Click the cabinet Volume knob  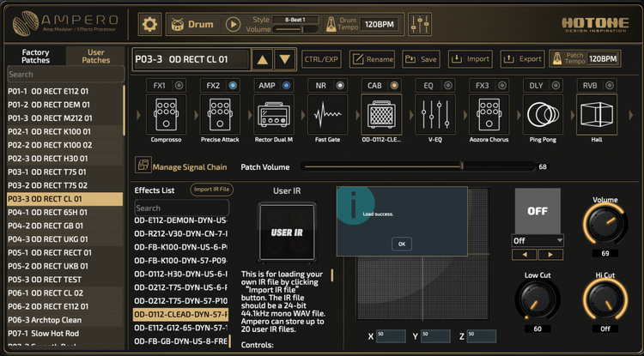point(605,225)
